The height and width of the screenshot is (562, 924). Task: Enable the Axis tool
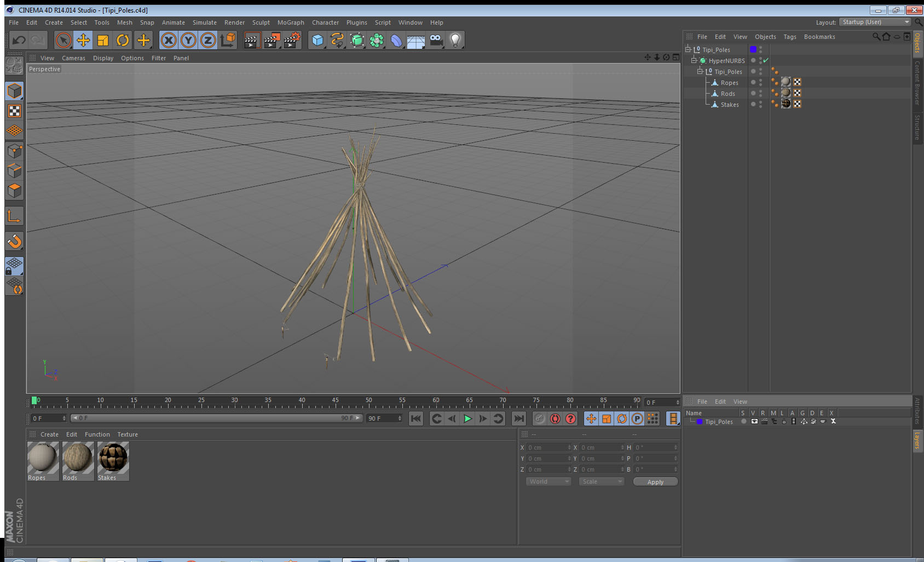14,216
